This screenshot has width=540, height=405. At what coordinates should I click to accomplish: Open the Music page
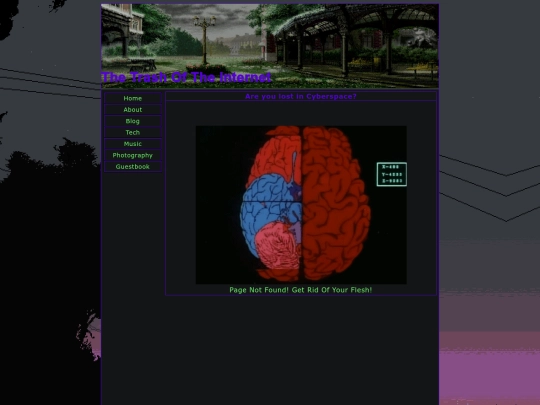click(x=133, y=144)
